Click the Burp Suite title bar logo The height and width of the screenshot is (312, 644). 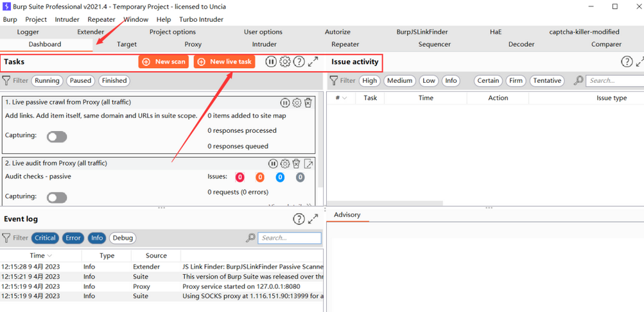pos(7,6)
